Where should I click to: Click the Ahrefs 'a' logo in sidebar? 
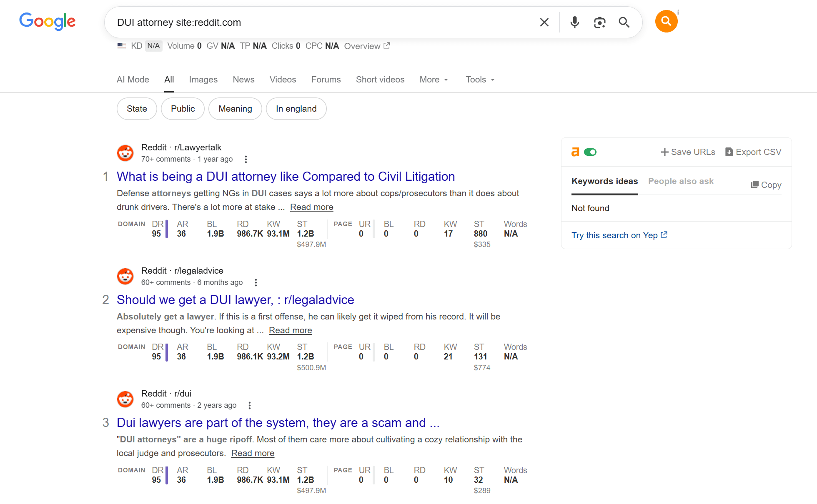point(575,152)
